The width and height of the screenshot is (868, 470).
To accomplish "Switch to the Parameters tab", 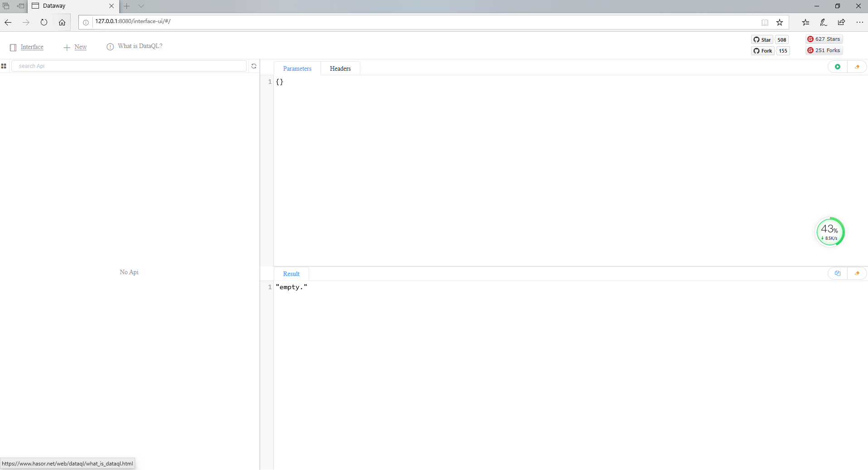I will [x=297, y=69].
